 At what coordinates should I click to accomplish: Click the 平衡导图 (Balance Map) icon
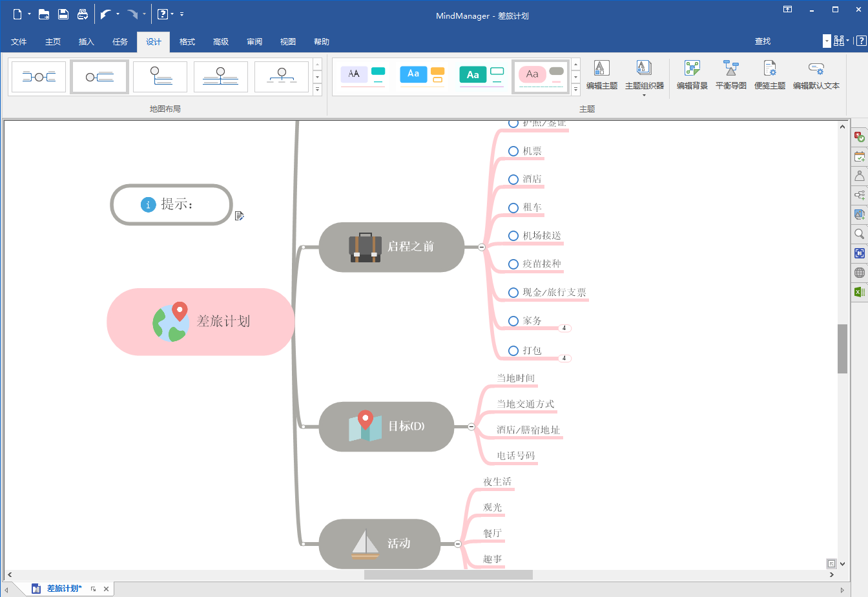(730, 76)
